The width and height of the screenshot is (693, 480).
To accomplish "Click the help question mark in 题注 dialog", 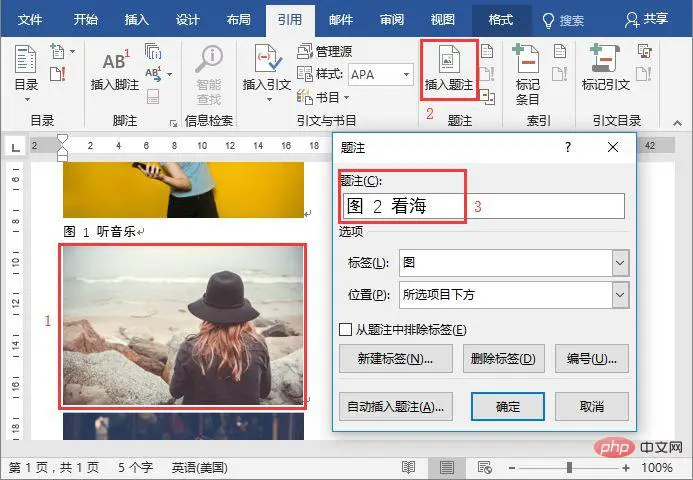I will 568,147.
